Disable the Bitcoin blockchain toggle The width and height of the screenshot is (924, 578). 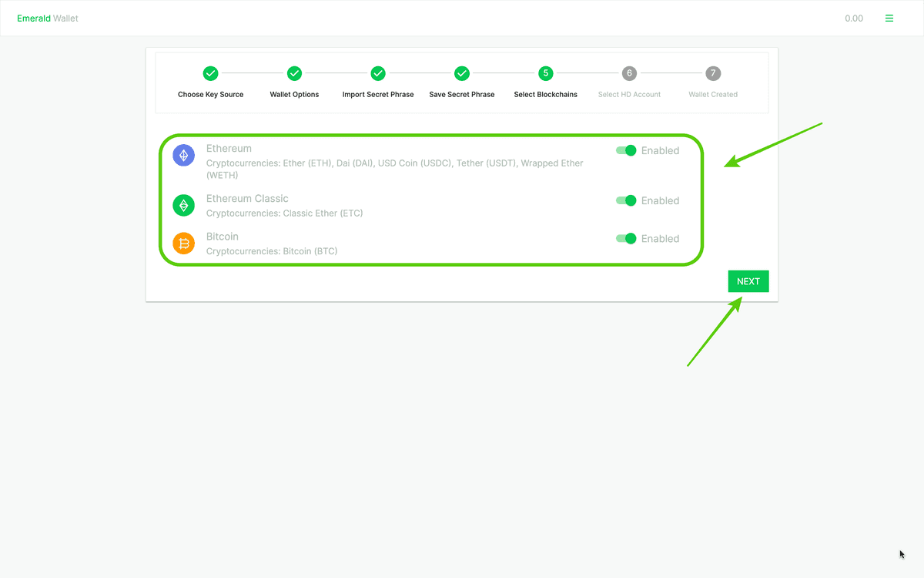tap(625, 238)
